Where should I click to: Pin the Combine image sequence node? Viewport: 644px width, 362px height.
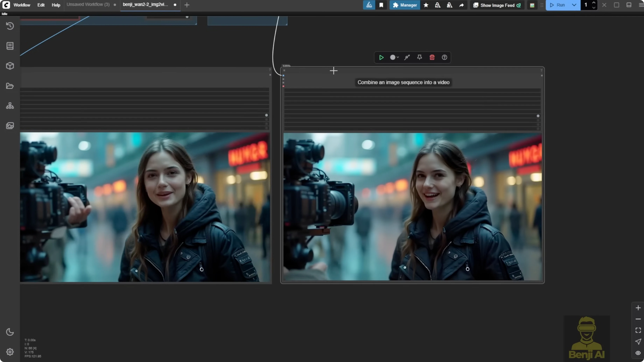[419, 58]
